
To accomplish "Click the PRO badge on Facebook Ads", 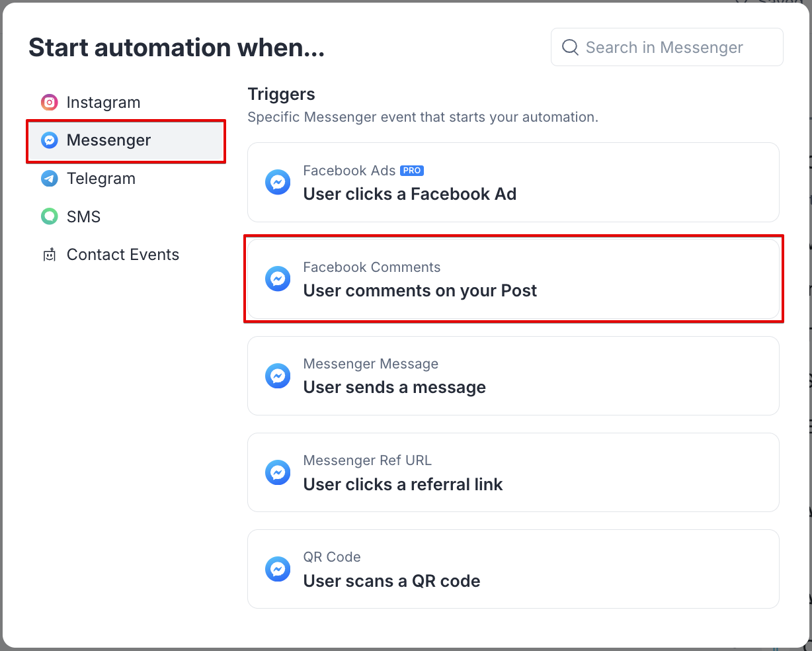I will coord(412,171).
